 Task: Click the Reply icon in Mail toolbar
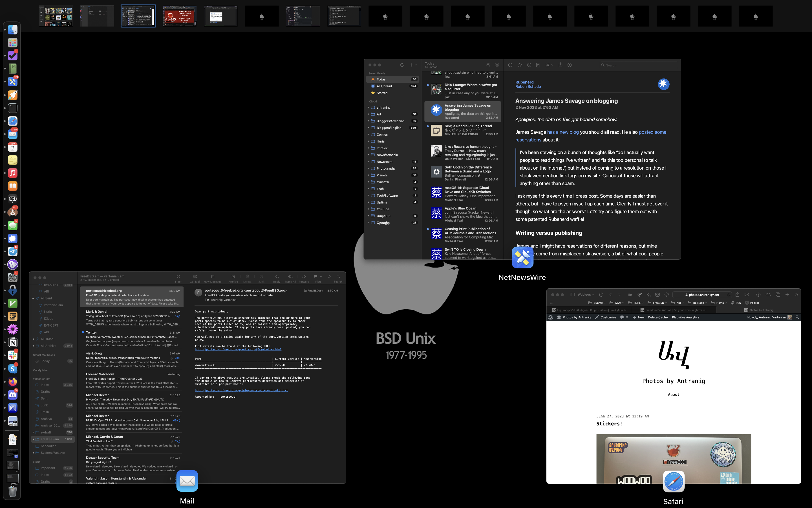pos(277,277)
